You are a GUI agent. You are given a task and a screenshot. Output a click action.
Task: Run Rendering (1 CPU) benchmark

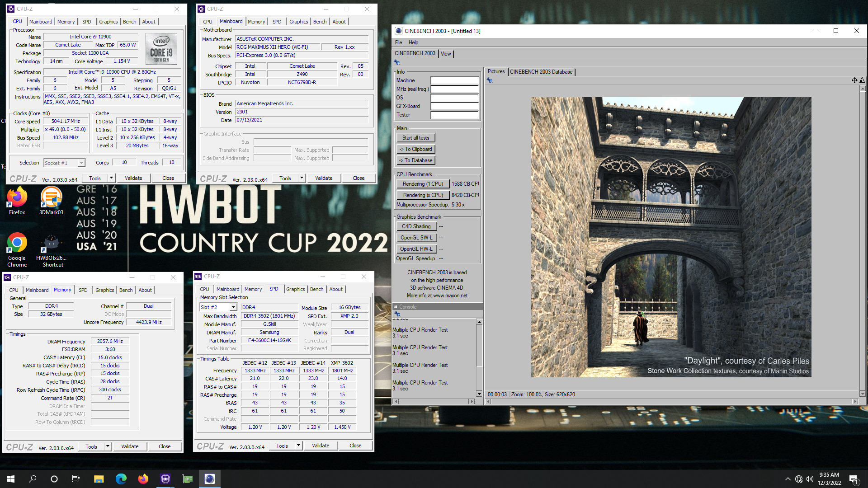(x=423, y=184)
